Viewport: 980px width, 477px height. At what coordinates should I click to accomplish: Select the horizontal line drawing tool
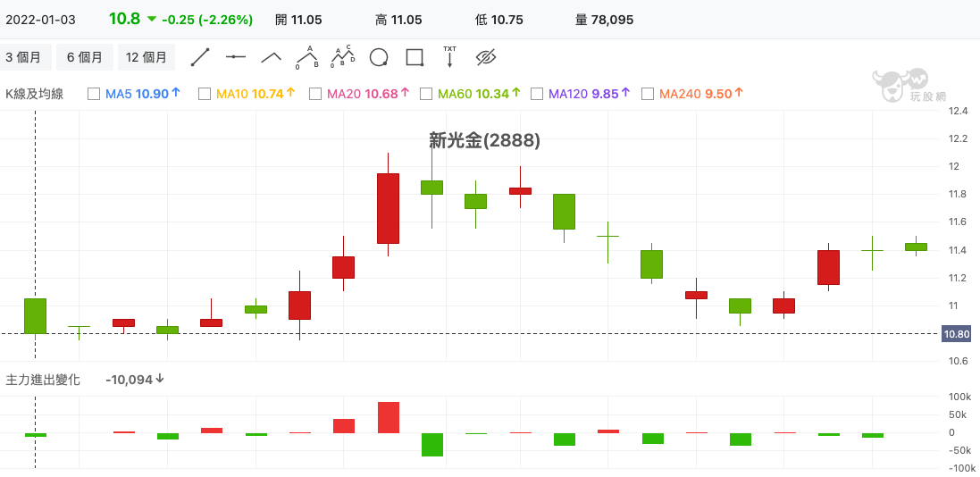coord(236,57)
